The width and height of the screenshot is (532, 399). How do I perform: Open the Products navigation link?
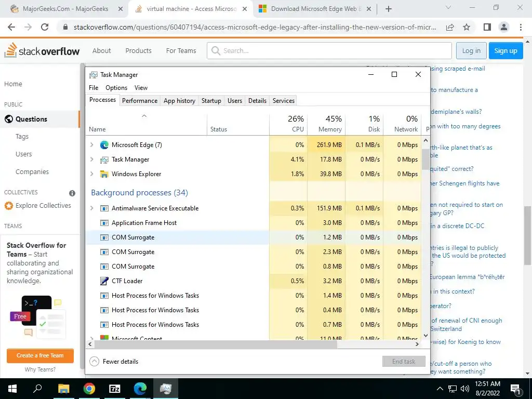138,50
